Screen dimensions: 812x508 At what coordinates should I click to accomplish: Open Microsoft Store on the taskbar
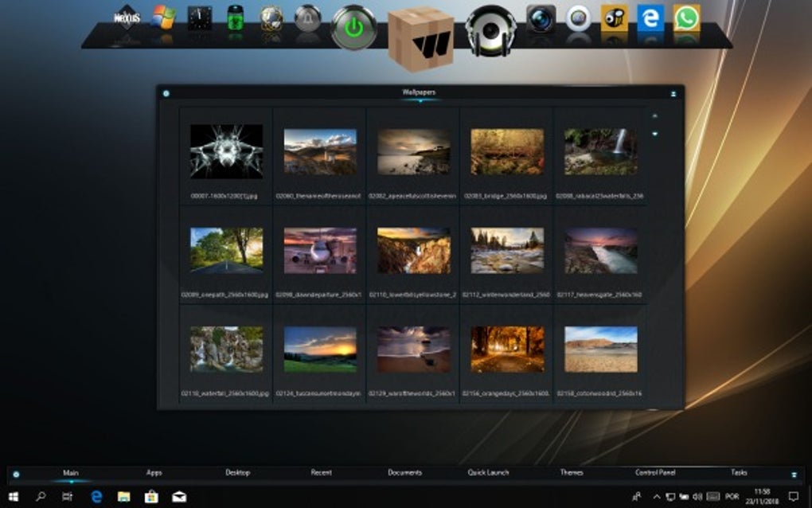151,497
